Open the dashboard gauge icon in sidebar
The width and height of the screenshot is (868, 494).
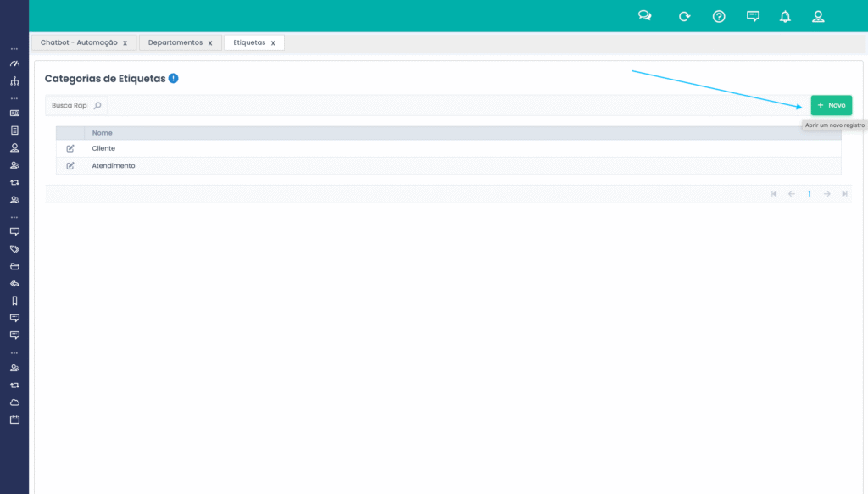[14, 64]
